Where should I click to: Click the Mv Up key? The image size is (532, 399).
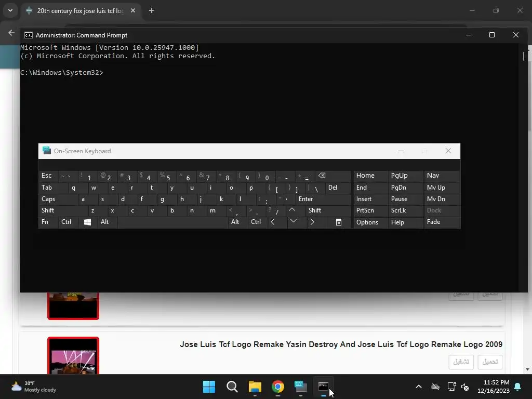click(442, 188)
